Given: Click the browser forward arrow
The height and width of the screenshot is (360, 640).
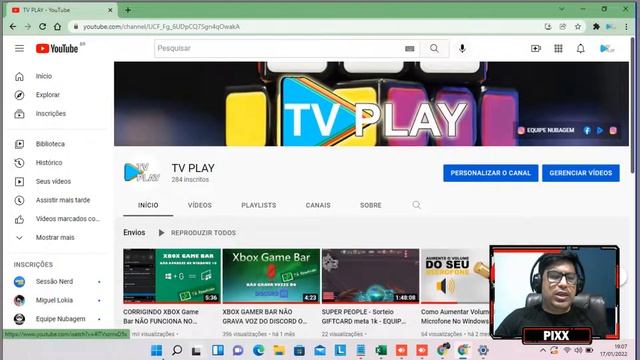Looking at the screenshot, I should pyautogui.click(x=27, y=27).
